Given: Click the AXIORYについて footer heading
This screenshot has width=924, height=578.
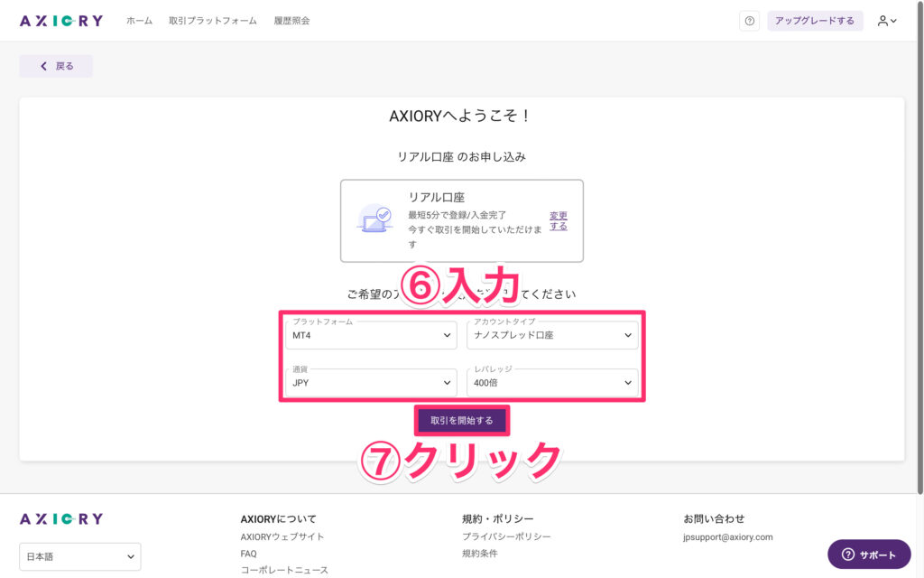Looking at the screenshot, I should coord(278,519).
